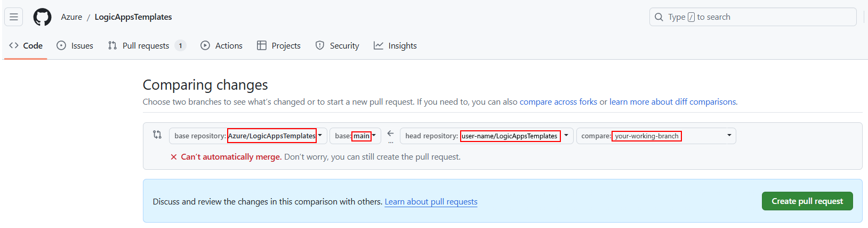This screenshot has width=868, height=228.
Task: Select the Code tab
Action: pos(26,46)
